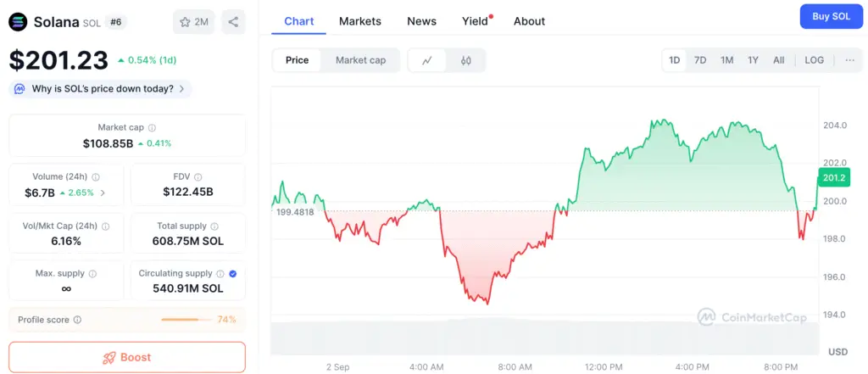Click the Total supply info icon

point(214,226)
